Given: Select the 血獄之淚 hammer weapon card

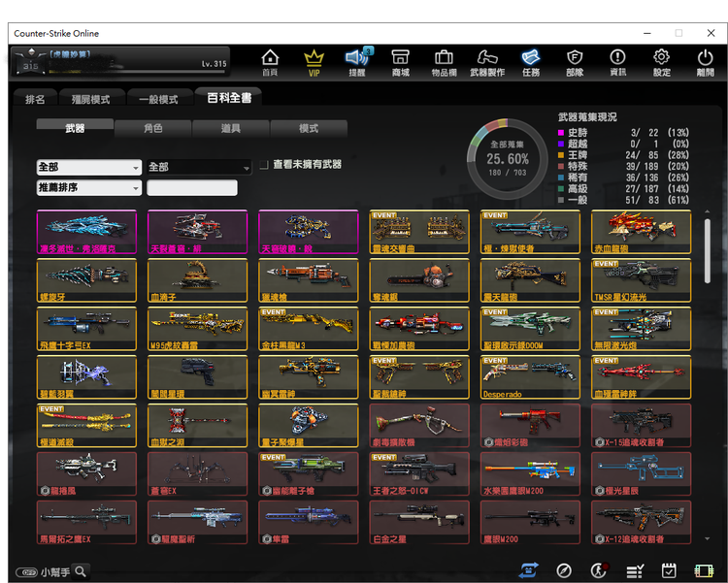Looking at the screenshot, I should pos(197,426).
